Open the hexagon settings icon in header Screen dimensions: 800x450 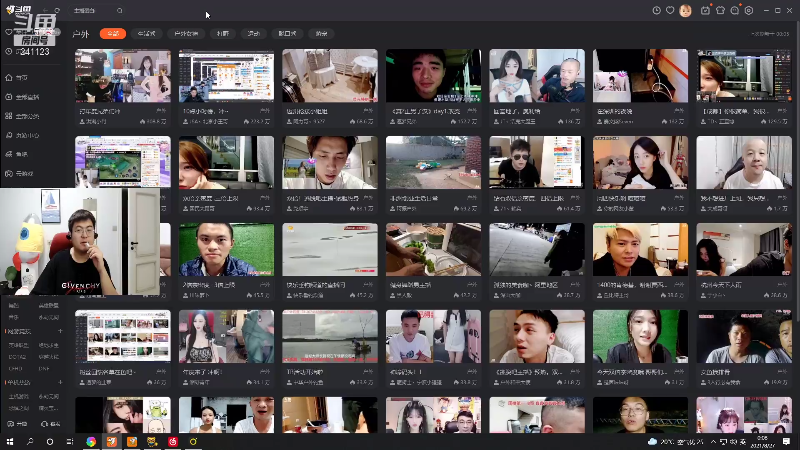pyautogui.click(x=749, y=10)
